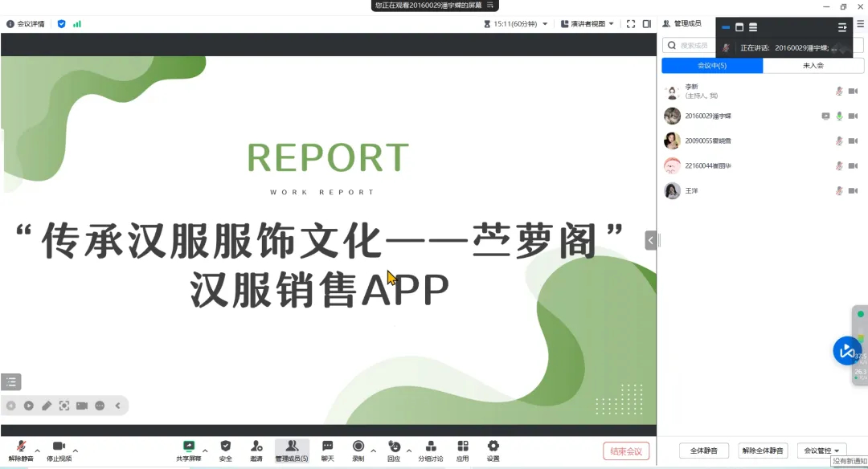868x469 pixels.
Task: Click the 共享屏幕 (Share screen) icon
Action: tap(189, 447)
